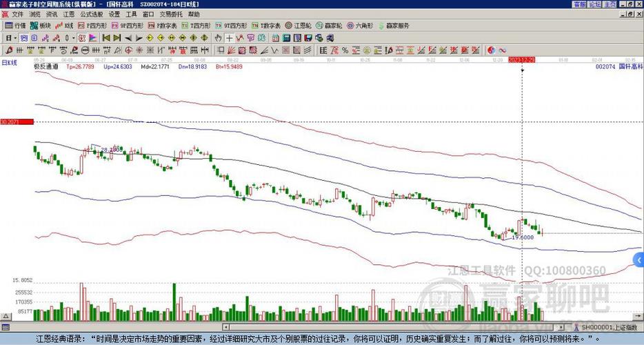Image resolution: width=644 pixels, height=345 pixels.
Task: Open the 9P四方形 tool
Action: [128, 26]
